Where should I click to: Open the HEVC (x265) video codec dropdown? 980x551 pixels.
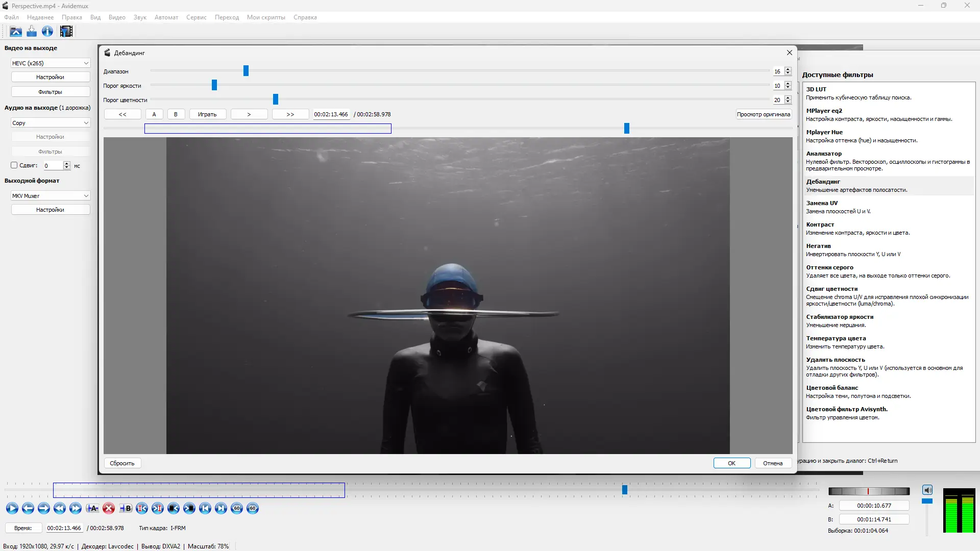pos(51,63)
